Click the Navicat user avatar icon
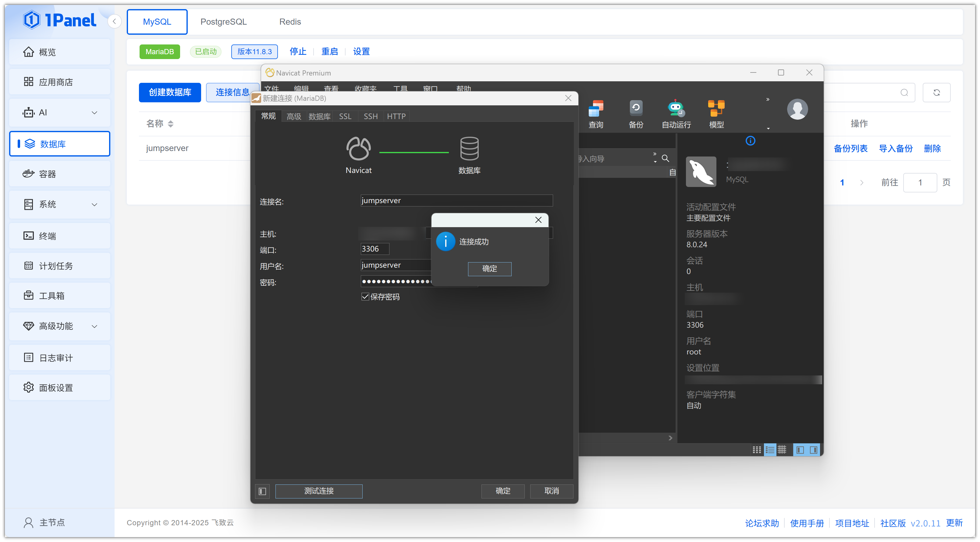This screenshot has width=980, height=542. (x=797, y=109)
